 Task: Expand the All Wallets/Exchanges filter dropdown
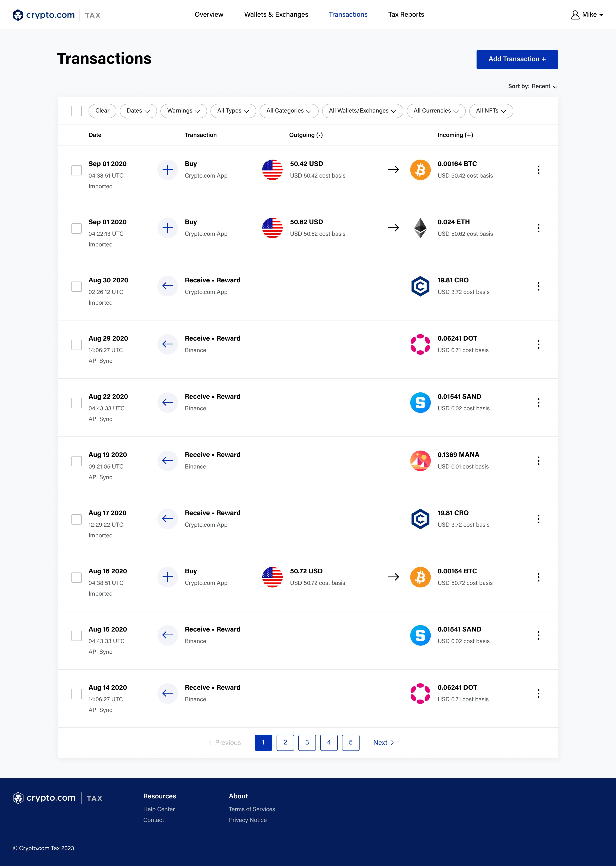[362, 111]
